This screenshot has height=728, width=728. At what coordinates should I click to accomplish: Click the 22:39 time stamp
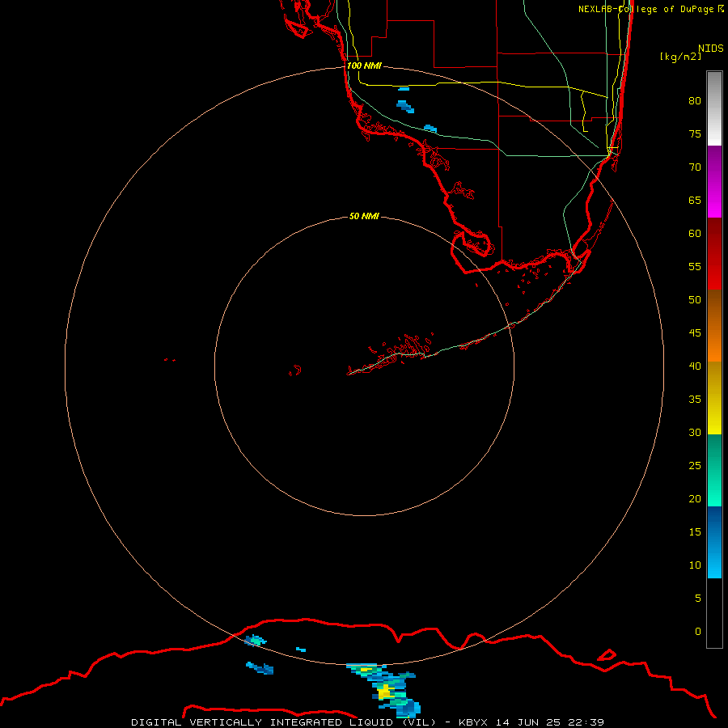[x=587, y=722]
